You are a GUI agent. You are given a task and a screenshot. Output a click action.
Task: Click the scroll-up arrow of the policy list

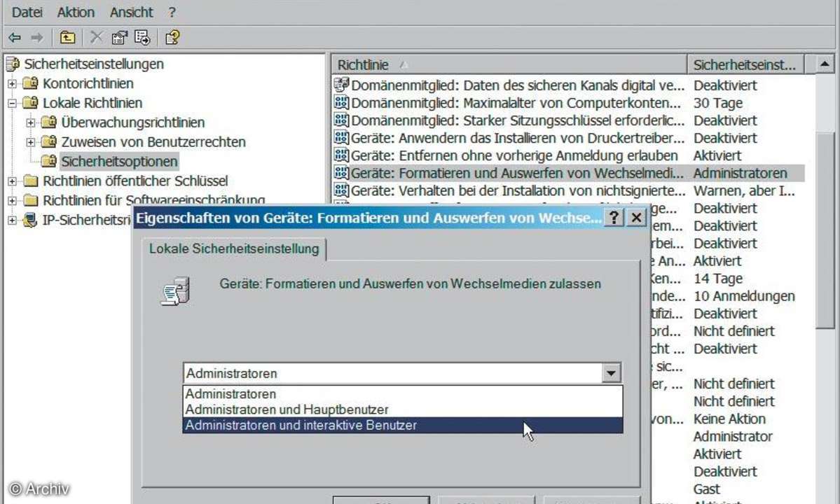coord(826,65)
